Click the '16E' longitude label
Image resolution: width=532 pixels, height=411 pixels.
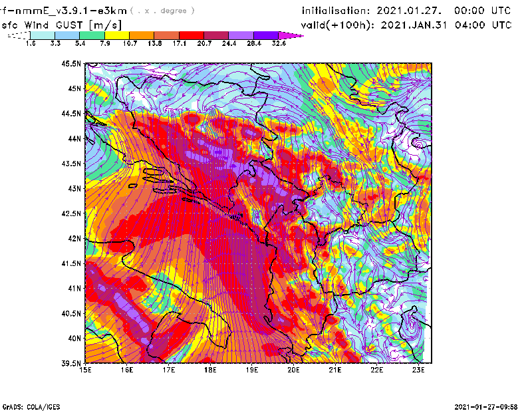(x=127, y=370)
